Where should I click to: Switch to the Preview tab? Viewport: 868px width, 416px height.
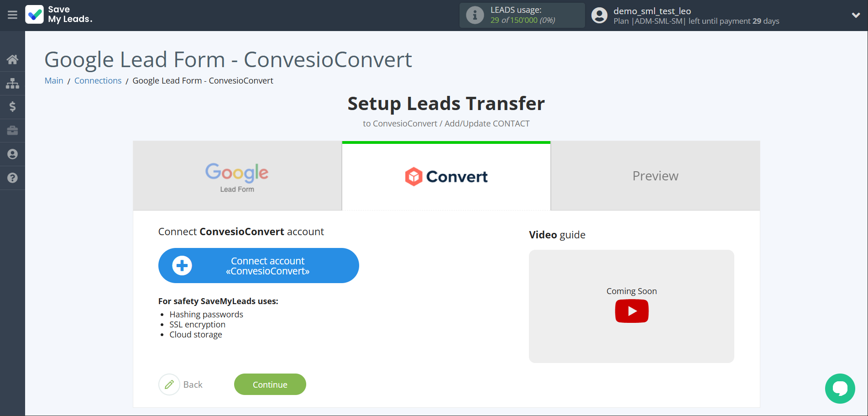click(655, 176)
